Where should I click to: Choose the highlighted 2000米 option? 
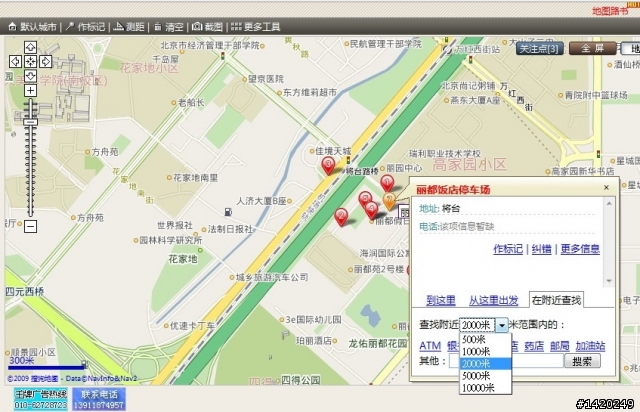[x=485, y=363]
